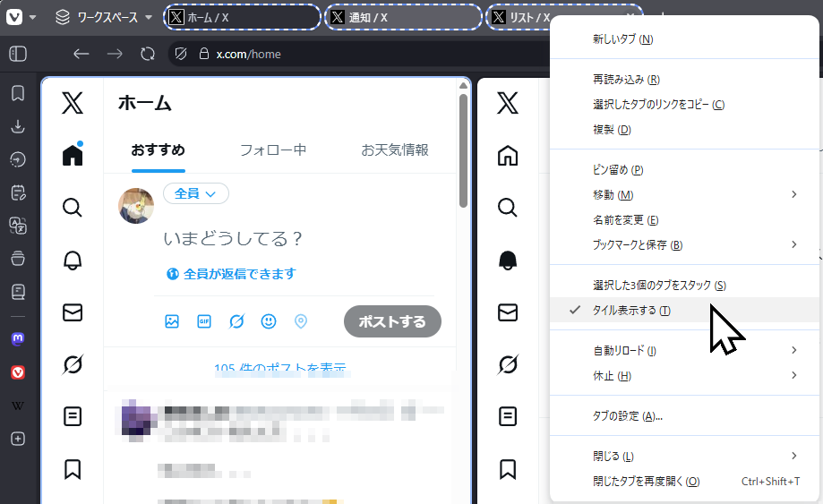823x504 pixels.
Task: Uncheck the タイル表示する menu option
Action: 630,311
